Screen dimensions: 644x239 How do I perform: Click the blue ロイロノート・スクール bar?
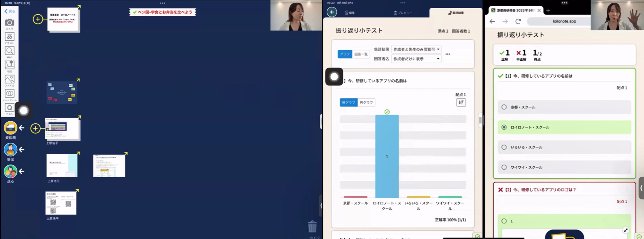pyautogui.click(x=387, y=156)
